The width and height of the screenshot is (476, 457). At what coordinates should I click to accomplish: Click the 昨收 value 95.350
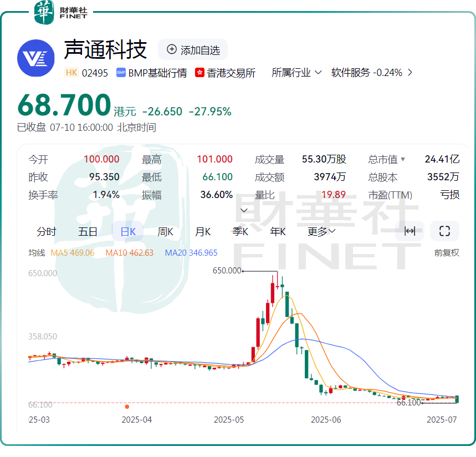(x=104, y=177)
